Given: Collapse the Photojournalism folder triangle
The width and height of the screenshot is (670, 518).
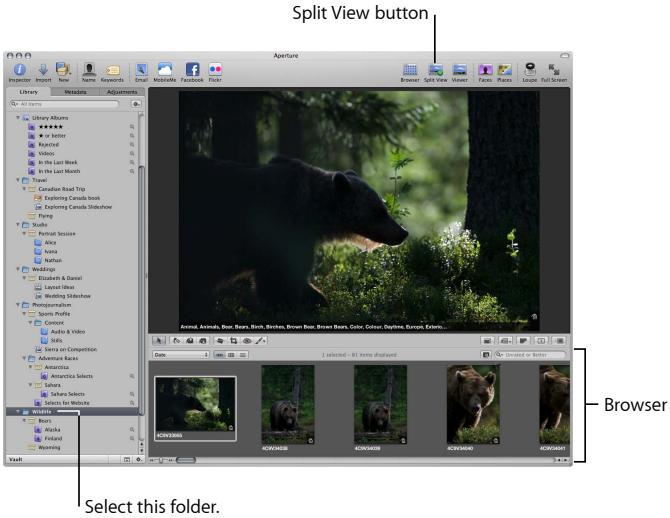Looking at the screenshot, I should pos(18,305).
